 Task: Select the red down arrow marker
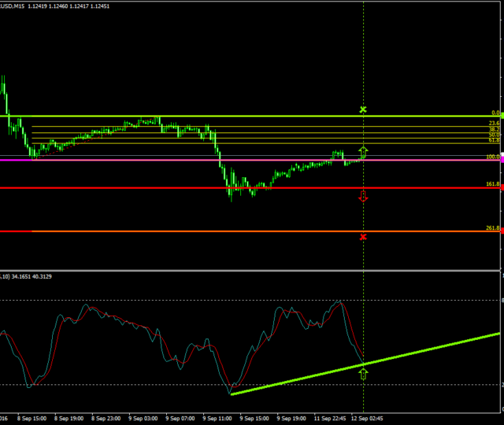click(x=363, y=196)
